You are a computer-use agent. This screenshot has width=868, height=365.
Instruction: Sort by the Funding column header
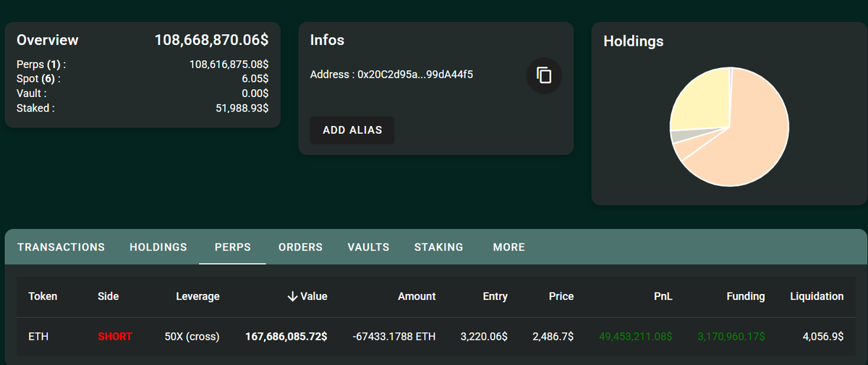(746, 296)
